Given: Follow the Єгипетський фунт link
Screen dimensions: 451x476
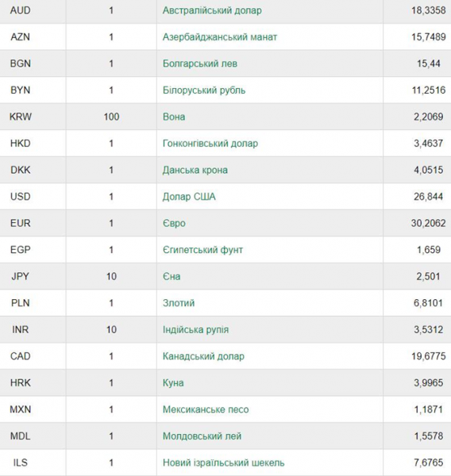Looking at the screenshot, I should 202,250.
